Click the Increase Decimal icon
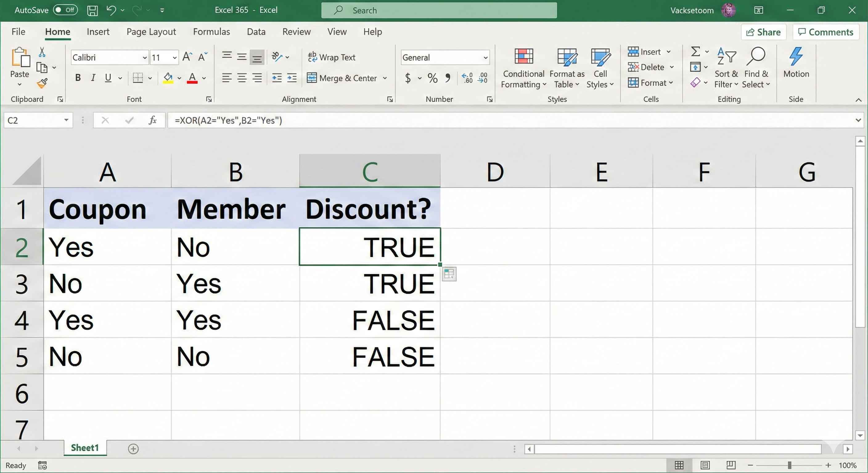 [x=467, y=78]
